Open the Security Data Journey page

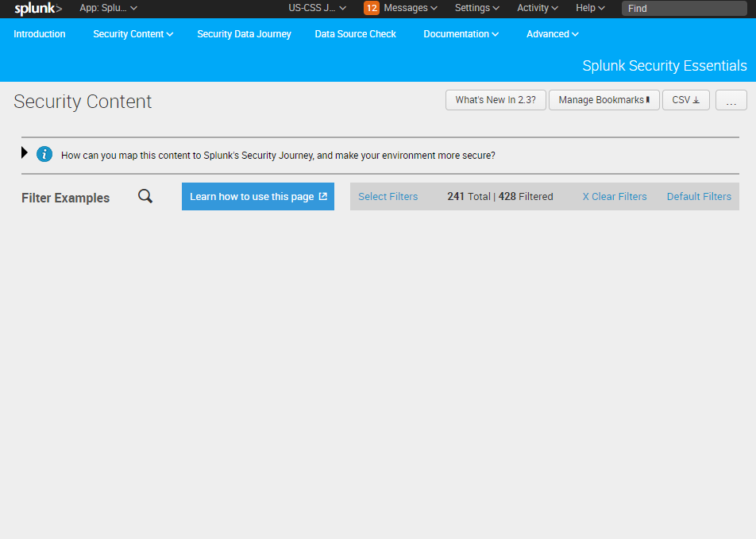coord(244,34)
